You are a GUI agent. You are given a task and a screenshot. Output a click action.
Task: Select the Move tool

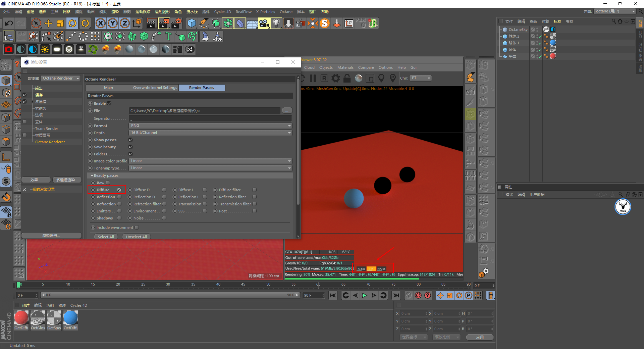click(x=48, y=23)
